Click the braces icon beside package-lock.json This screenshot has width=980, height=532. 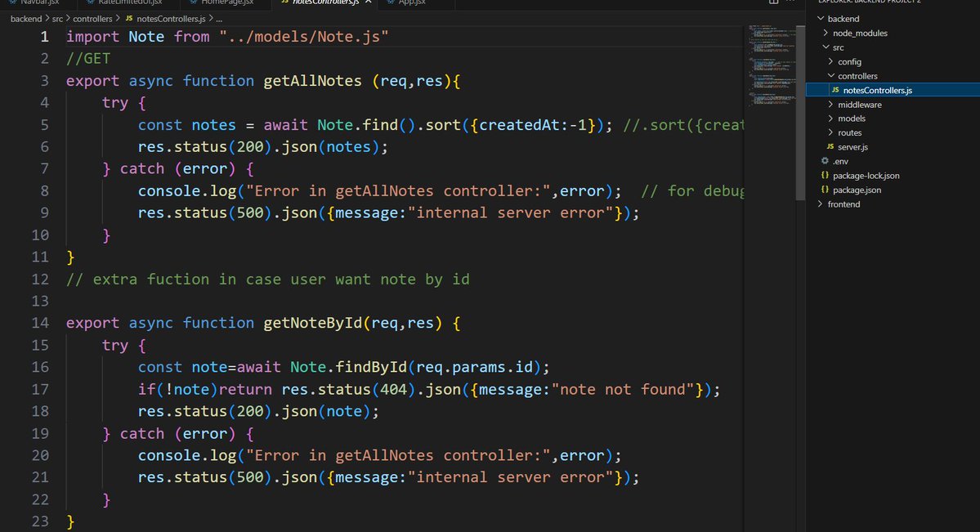point(825,176)
